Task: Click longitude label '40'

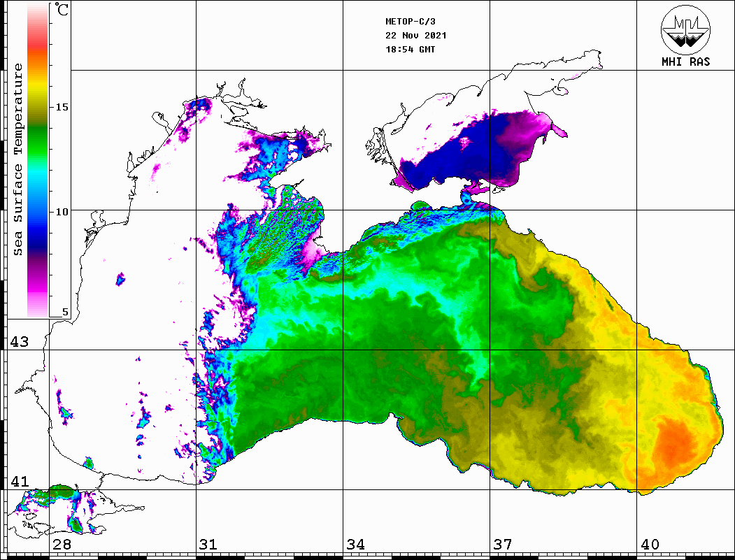Action: pyautogui.click(x=650, y=544)
